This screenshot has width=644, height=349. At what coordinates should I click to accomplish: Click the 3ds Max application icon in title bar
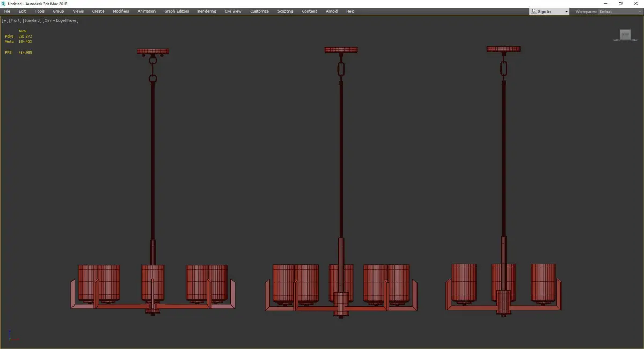pos(3,4)
